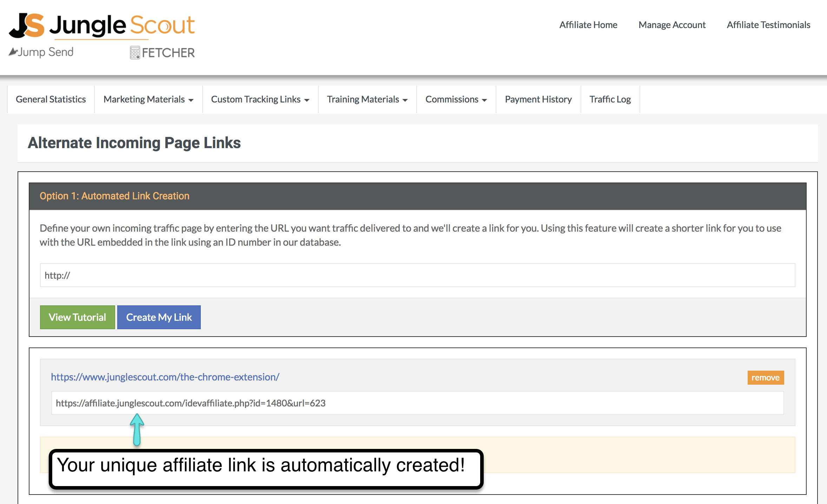Click the Jungle Scout wordmark text
The image size is (827, 504).
[x=122, y=25]
